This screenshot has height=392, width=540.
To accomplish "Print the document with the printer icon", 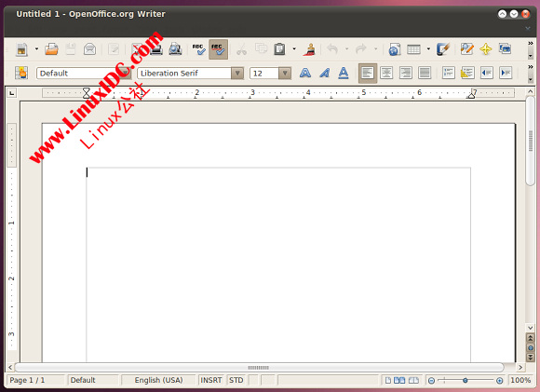I will (156, 49).
